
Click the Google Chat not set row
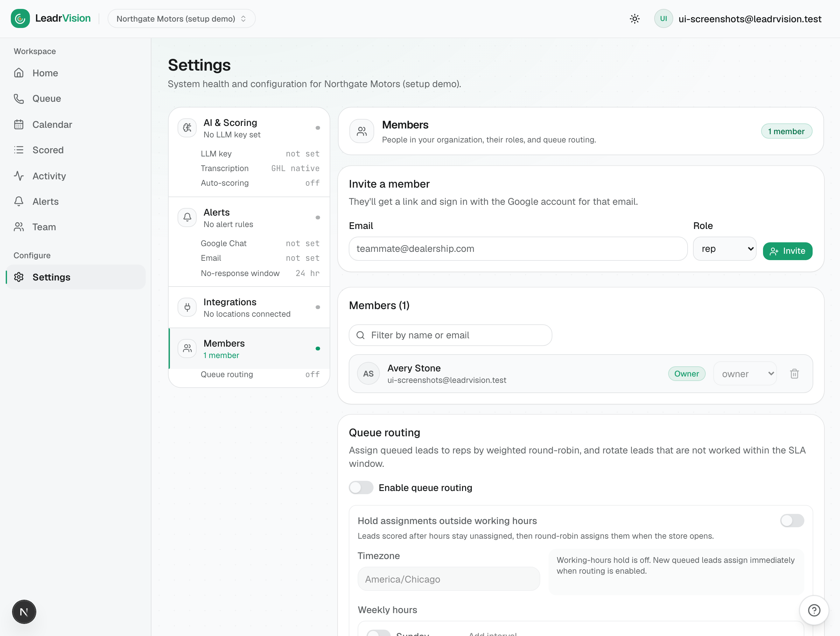click(260, 244)
